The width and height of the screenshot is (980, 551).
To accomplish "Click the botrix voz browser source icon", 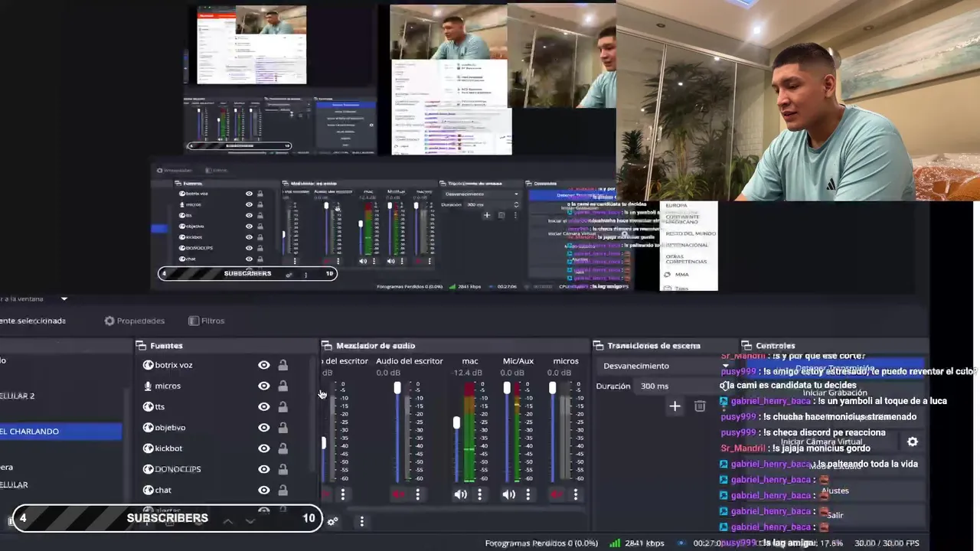I will [x=148, y=365].
